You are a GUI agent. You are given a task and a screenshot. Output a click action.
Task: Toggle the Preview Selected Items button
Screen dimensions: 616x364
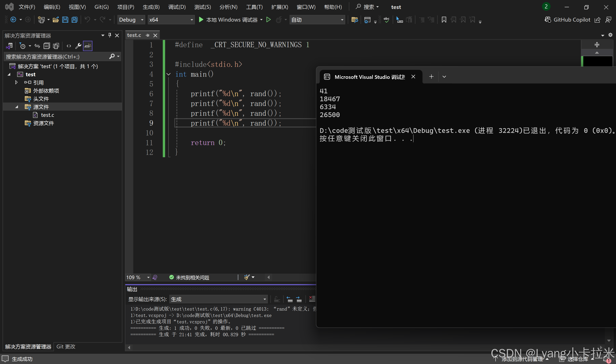tap(88, 46)
